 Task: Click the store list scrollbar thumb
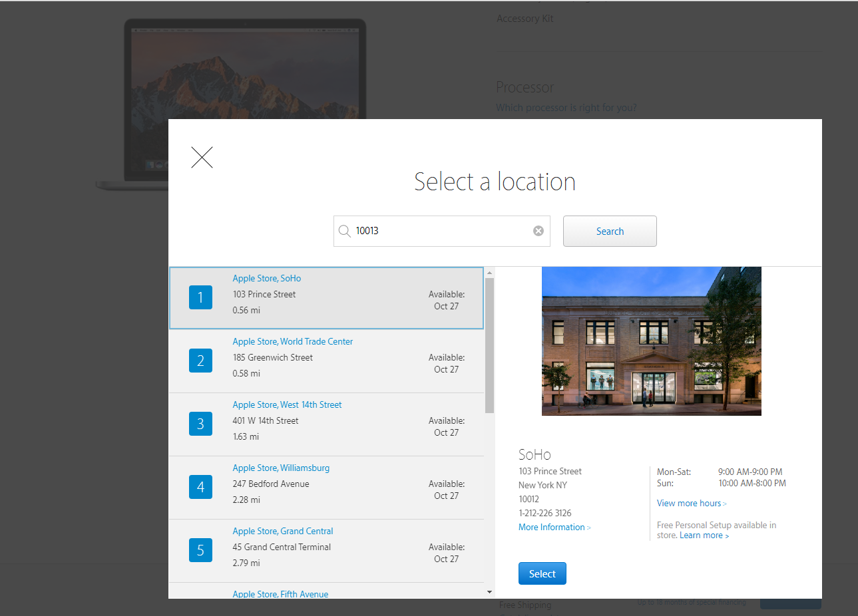[490, 345]
